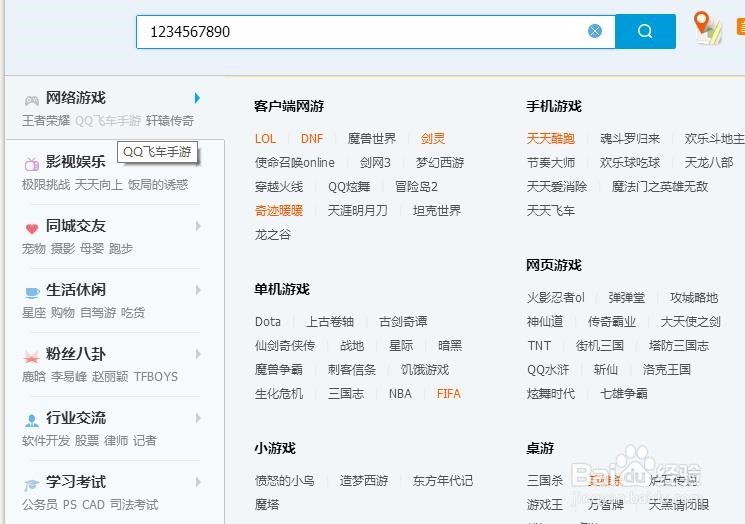745x524 pixels.
Task: Open the 天天酷跑 link
Action: tap(551, 139)
